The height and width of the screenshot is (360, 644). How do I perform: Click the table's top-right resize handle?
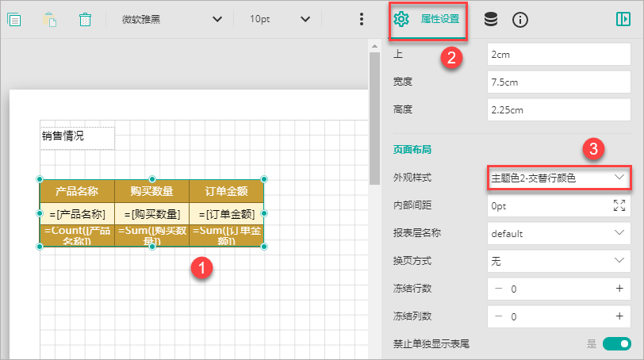tap(264, 179)
